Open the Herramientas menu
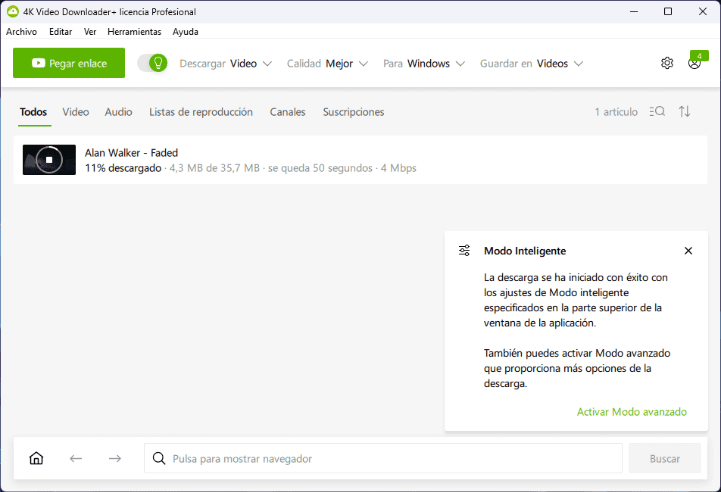This screenshot has height=492, width=721. (x=134, y=32)
